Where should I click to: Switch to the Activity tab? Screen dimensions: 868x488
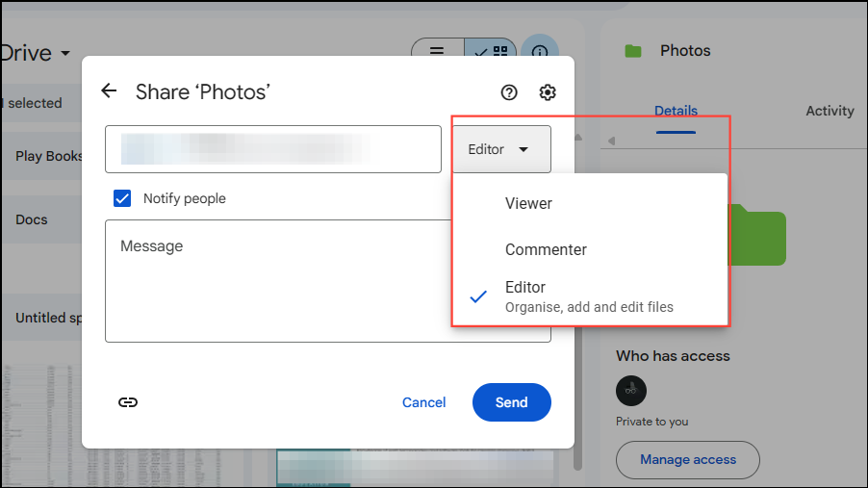tap(830, 111)
